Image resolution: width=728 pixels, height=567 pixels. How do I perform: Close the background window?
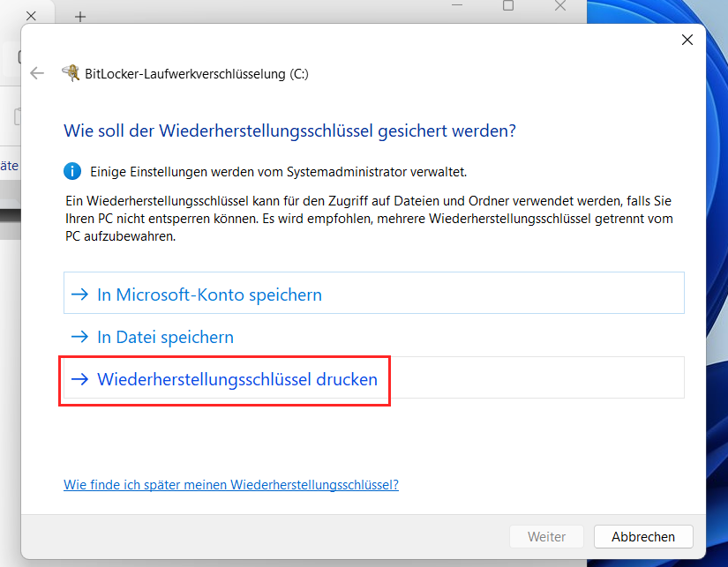coord(560,5)
